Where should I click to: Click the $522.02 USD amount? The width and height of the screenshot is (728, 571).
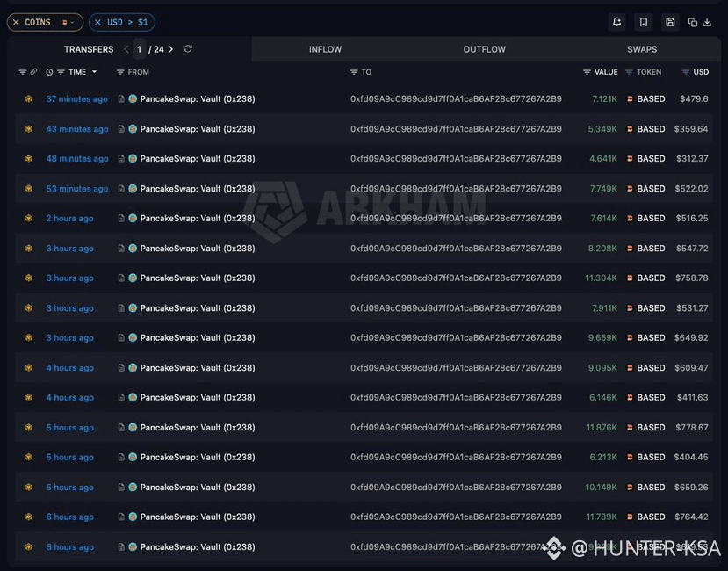(692, 189)
